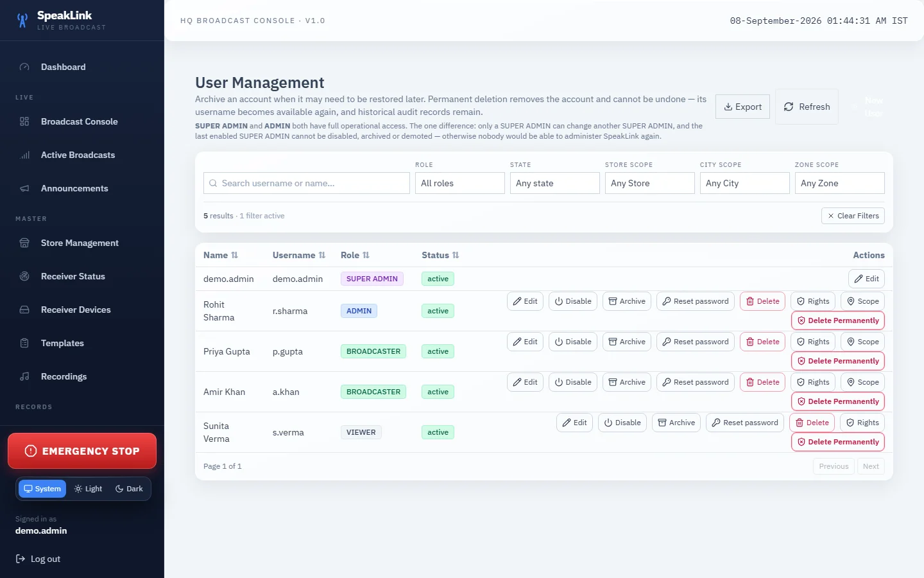
Task: Disable Rohit Sharma's account
Action: coord(573,301)
